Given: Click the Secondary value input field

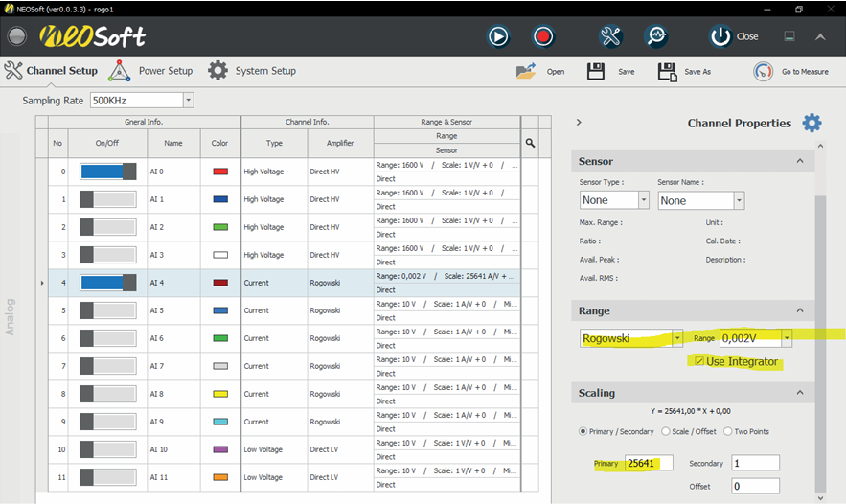Looking at the screenshot, I should click(x=755, y=463).
